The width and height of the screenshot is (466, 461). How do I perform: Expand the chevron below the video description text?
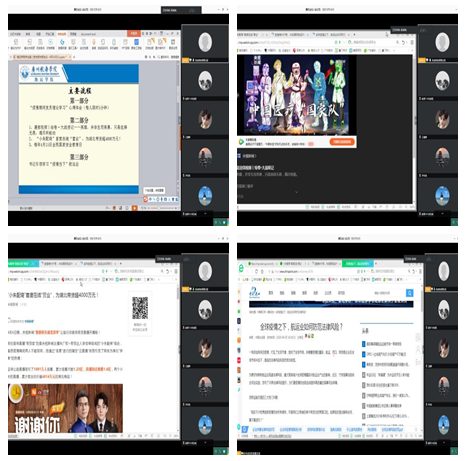pyautogui.click(x=296, y=192)
